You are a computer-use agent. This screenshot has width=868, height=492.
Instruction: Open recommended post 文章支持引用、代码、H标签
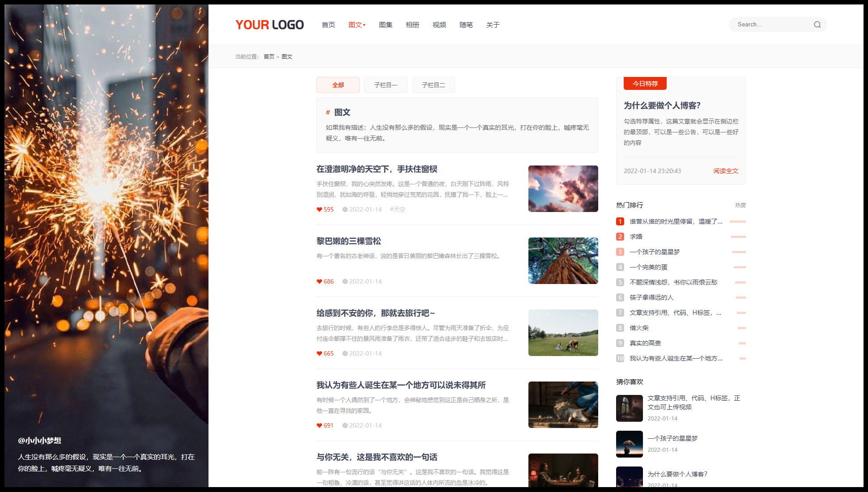694,403
